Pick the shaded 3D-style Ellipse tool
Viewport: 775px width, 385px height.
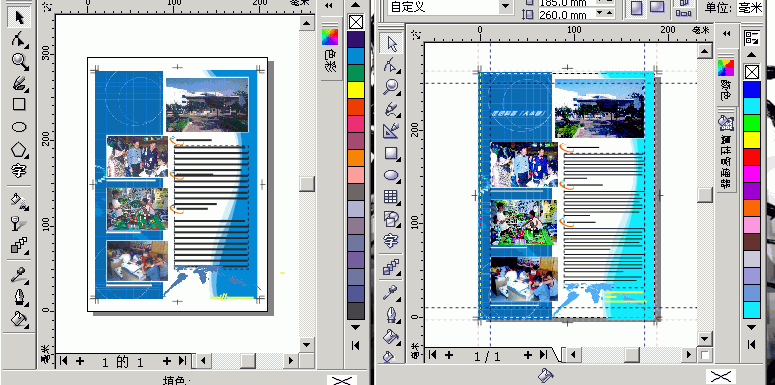391,174
